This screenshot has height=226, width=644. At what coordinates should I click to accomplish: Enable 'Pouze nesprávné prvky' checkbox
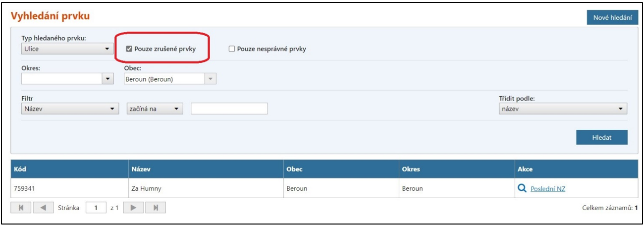point(231,49)
